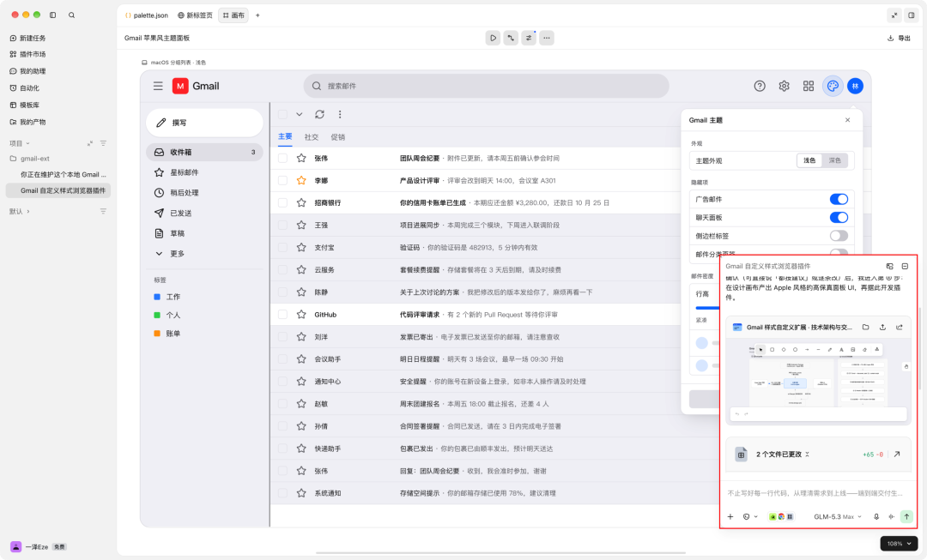Switch the theme appearance to 深色

834,160
